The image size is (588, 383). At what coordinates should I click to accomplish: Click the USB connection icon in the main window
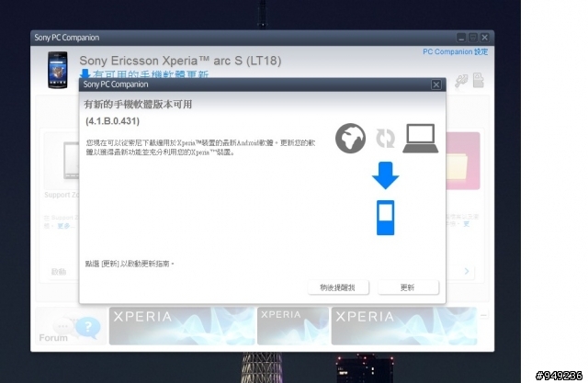tap(461, 81)
